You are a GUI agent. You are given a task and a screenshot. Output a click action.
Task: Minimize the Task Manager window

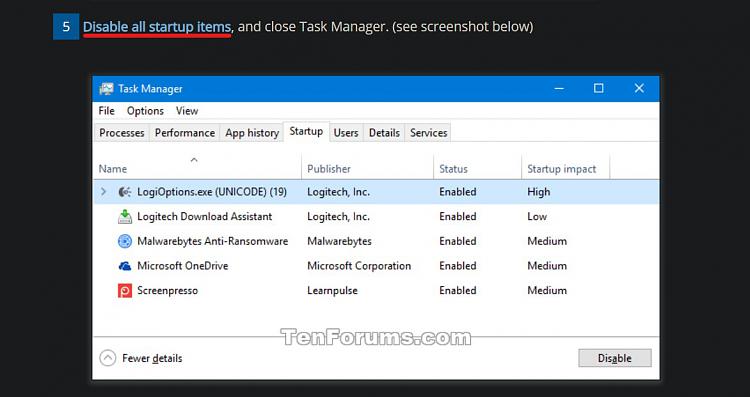559,88
